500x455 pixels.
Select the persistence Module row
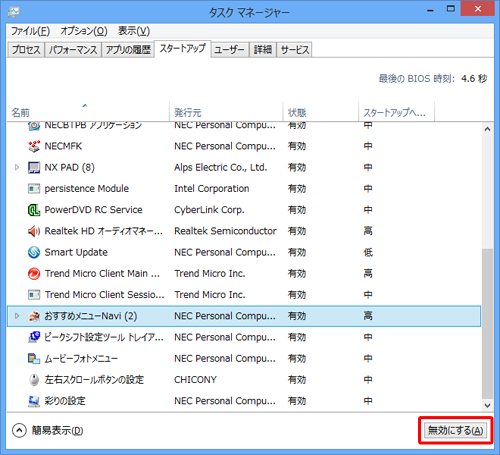pyautogui.click(x=244, y=189)
